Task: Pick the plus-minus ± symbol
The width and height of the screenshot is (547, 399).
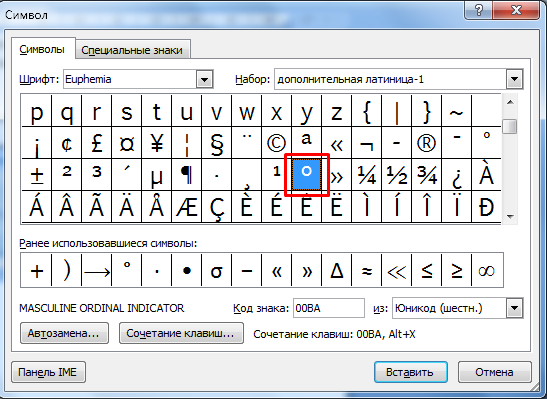Action: [x=37, y=175]
